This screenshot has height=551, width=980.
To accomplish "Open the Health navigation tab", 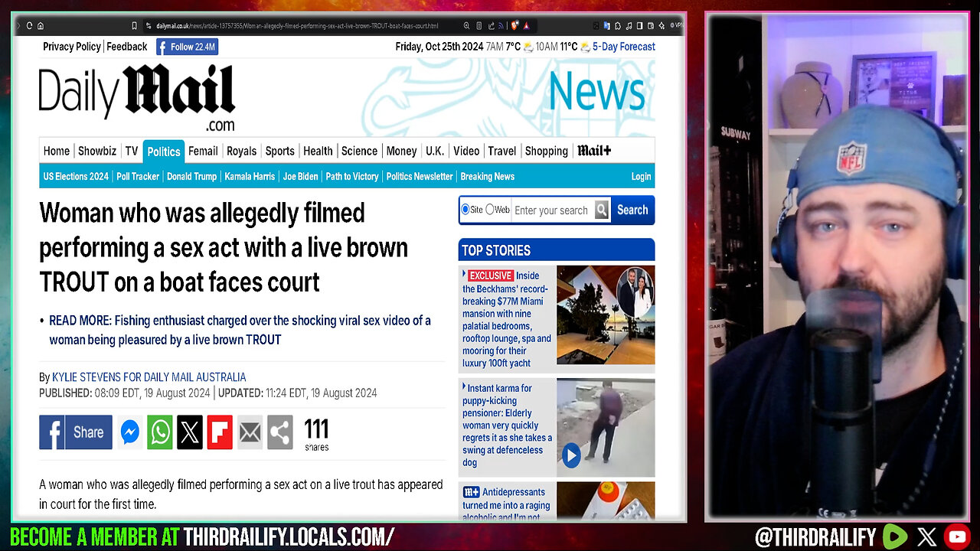I will click(318, 151).
